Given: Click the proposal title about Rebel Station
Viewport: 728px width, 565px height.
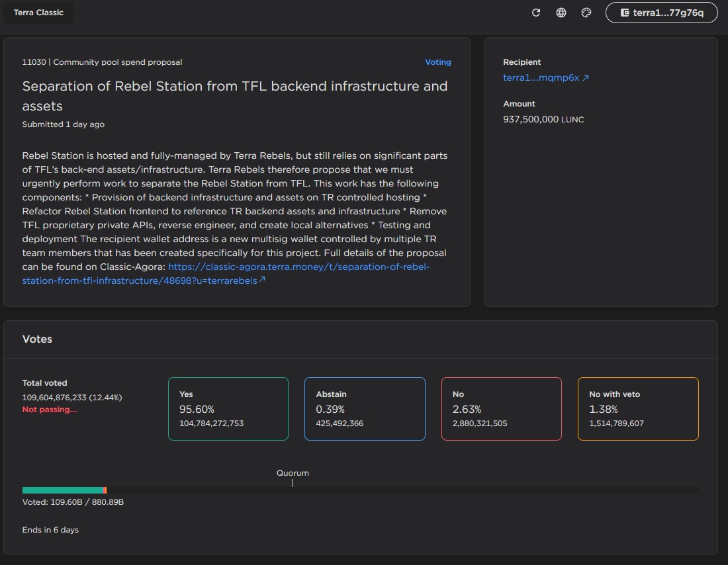Looking at the screenshot, I should tap(235, 96).
